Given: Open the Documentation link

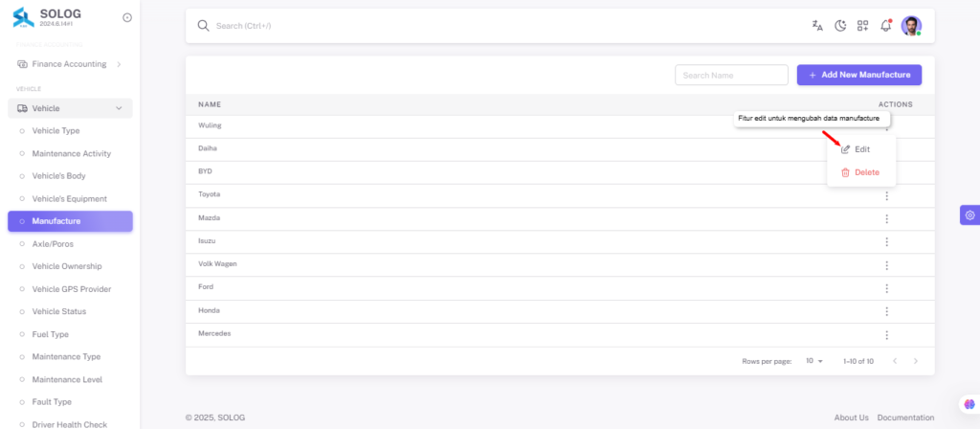Looking at the screenshot, I should (x=905, y=418).
